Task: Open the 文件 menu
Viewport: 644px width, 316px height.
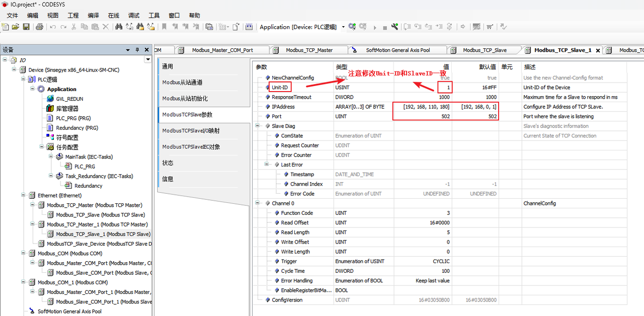Action: click(x=13, y=16)
